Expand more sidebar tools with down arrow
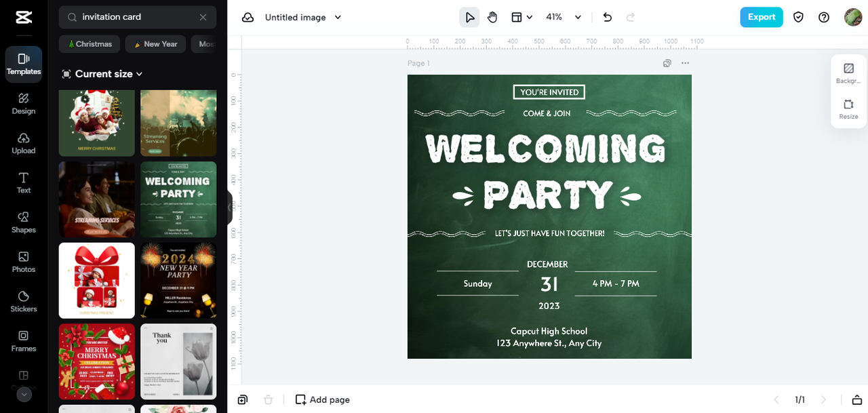The height and width of the screenshot is (413, 868). coord(24,394)
